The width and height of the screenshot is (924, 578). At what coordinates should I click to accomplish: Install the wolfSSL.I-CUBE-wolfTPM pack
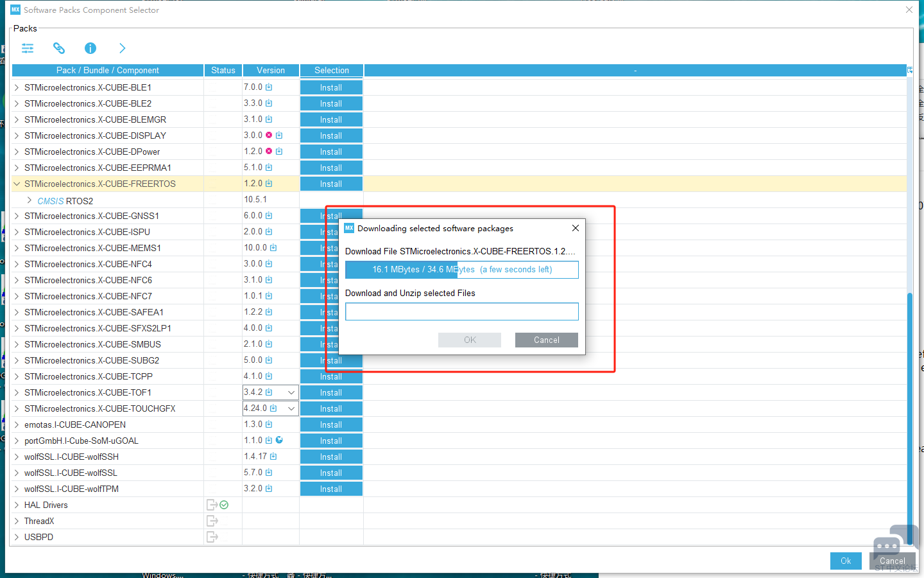pyautogui.click(x=331, y=489)
